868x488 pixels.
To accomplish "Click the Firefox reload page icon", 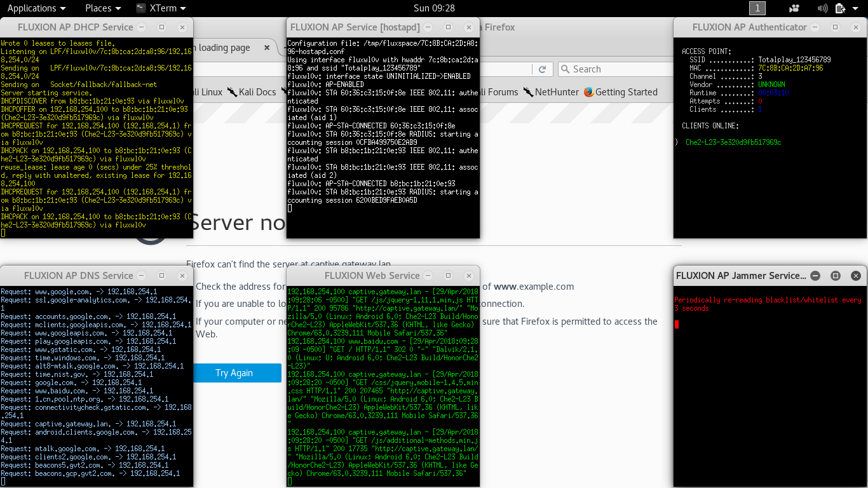I will coord(542,69).
